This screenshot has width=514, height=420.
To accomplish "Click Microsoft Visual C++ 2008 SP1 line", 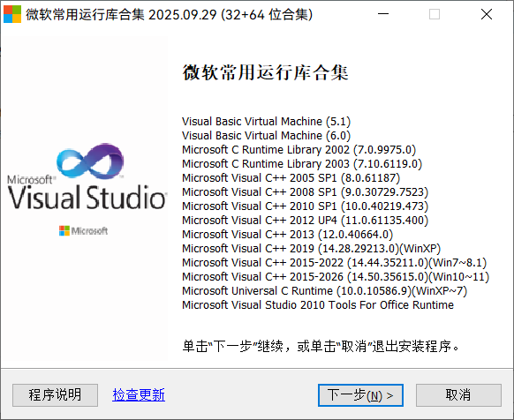I will point(306,192).
